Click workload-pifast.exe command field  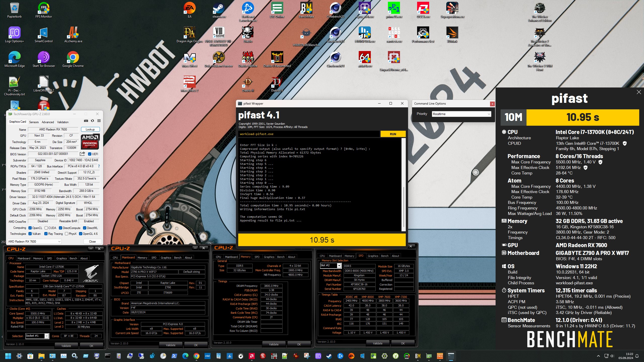tap(309, 134)
